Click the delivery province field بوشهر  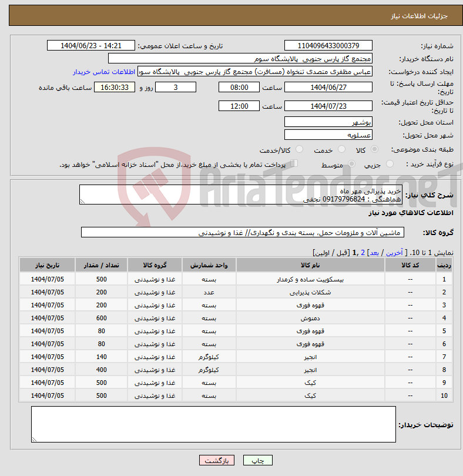click(x=328, y=122)
